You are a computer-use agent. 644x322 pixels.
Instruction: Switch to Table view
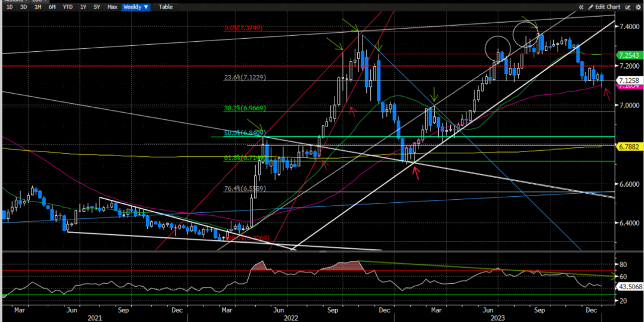click(x=166, y=7)
